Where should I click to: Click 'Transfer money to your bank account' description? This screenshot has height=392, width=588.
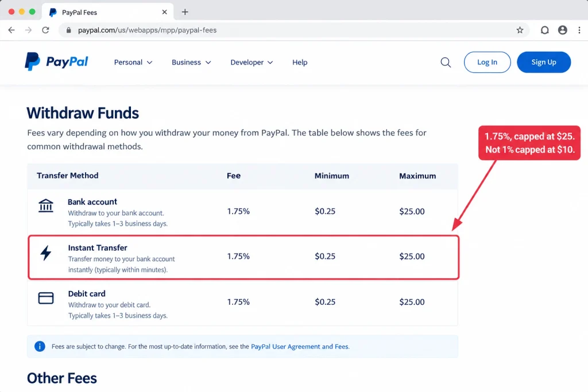[122, 259]
